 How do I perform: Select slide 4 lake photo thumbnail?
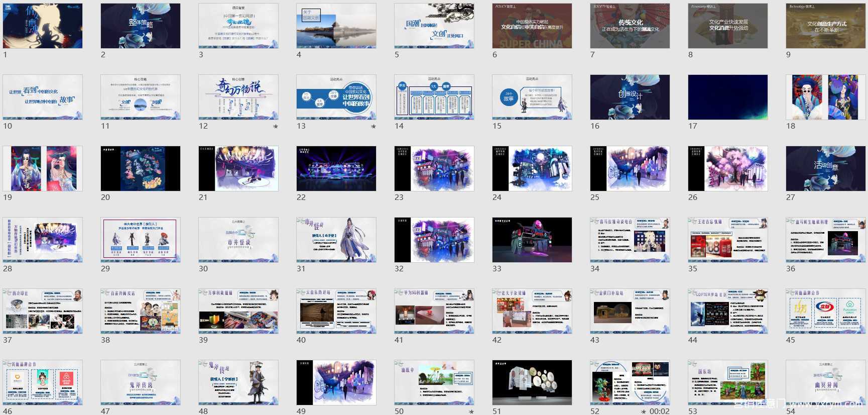(x=336, y=26)
